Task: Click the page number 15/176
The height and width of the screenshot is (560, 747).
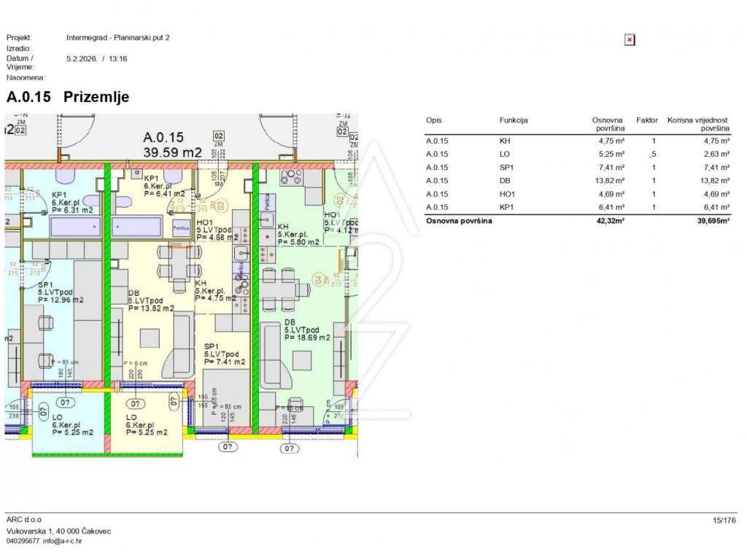Action: pyautogui.click(x=724, y=521)
